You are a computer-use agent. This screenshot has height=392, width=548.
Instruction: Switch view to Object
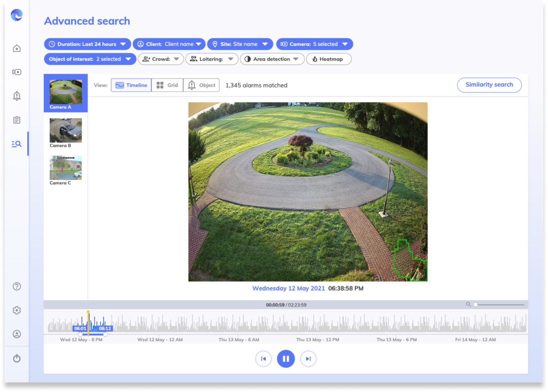pyautogui.click(x=201, y=85)
